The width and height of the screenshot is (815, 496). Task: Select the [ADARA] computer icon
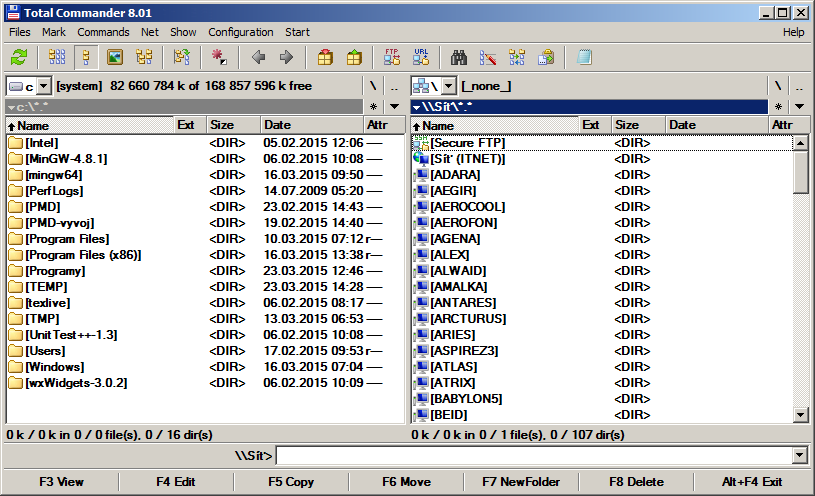420,175
